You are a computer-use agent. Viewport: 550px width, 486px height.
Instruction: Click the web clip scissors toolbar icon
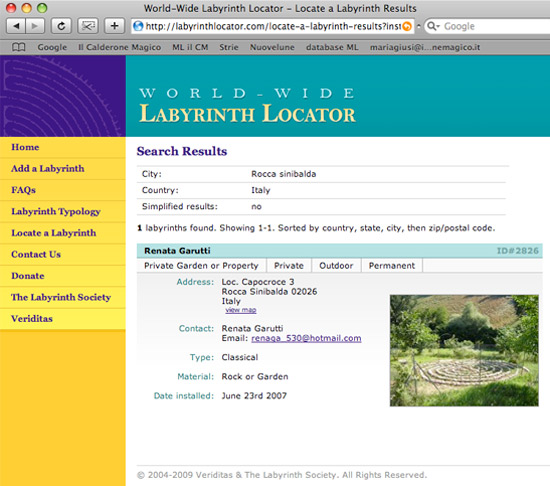click(x=88, y=26)
